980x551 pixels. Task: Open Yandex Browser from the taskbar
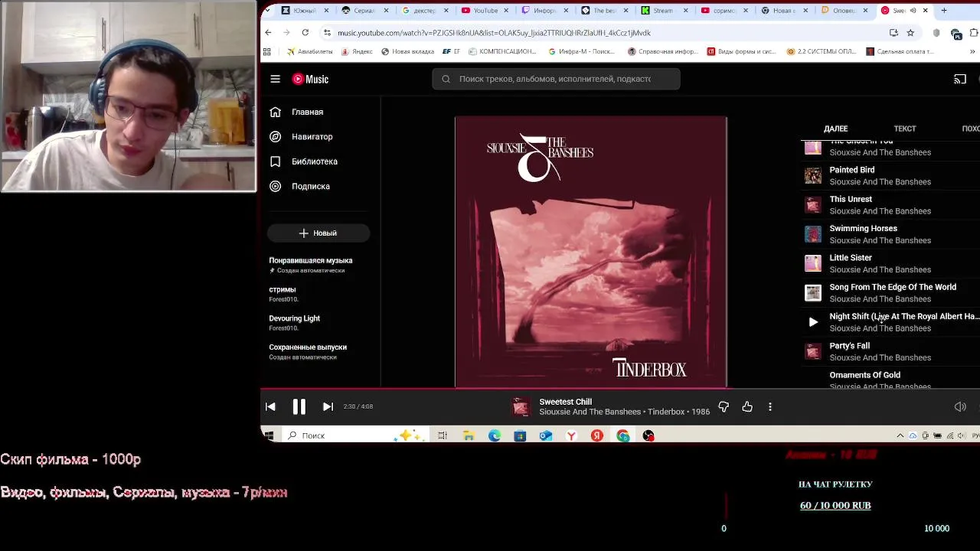[571, 435]
